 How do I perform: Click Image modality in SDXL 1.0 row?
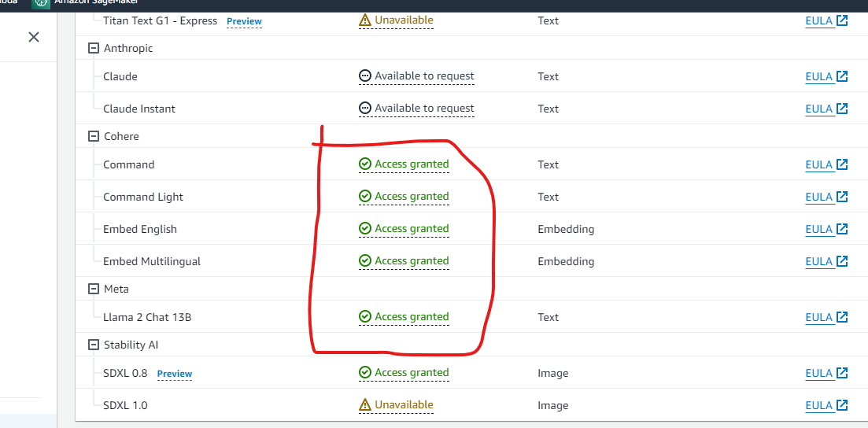pos(553,406)
